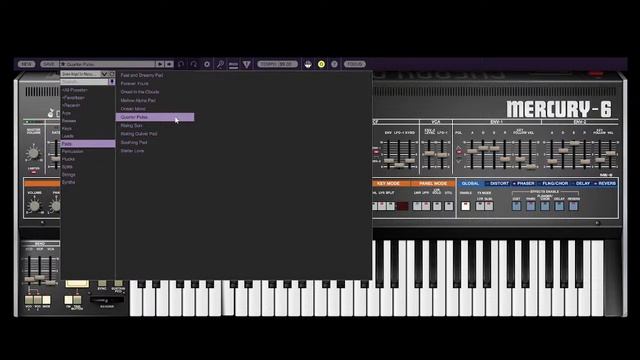Viewport: 640px width, 360px height.
Task: Click the undo arrow in top toolbar
Action: pos(181,64)
